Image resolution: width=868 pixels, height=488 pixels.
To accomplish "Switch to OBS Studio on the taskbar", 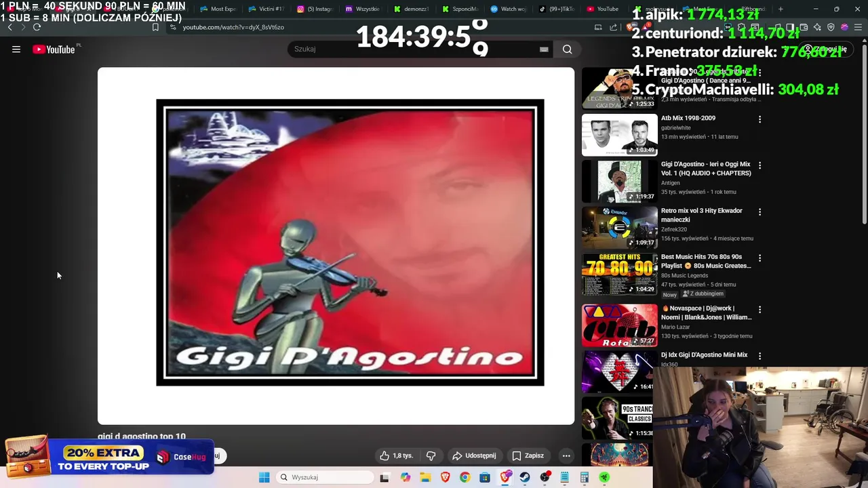I will click(x=545, y=477).
